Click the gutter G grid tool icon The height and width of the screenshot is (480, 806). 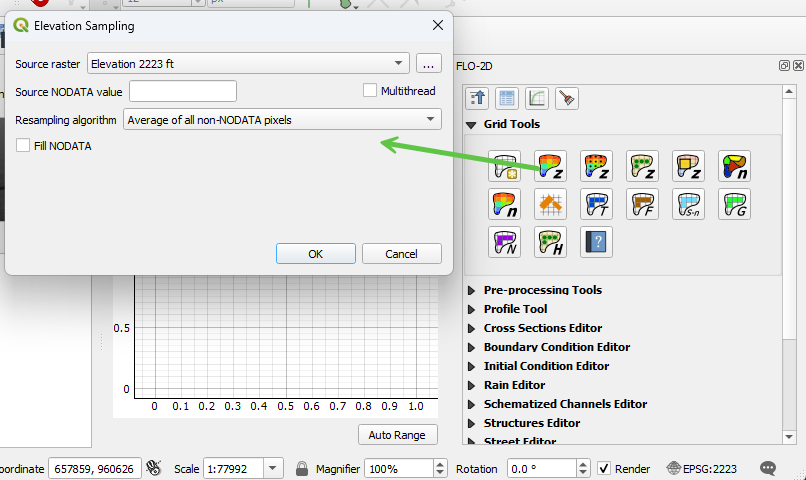click(x=734, y=205)
